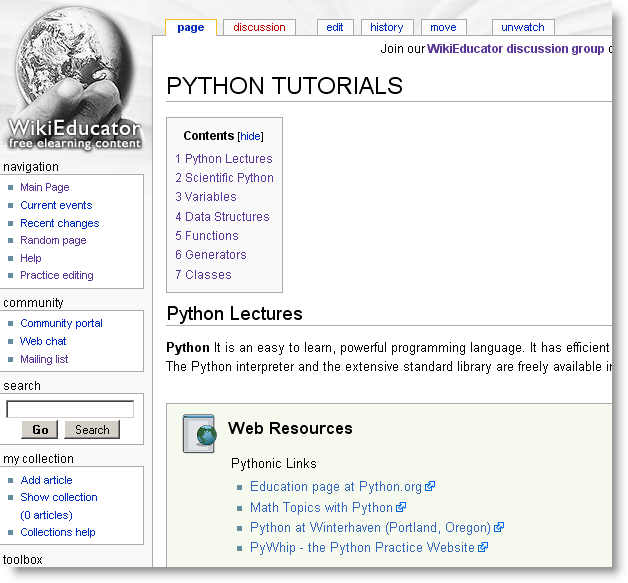This screenshot has height=583, width=628.
Task: Jump to Generators section
Action: (211, 255)
